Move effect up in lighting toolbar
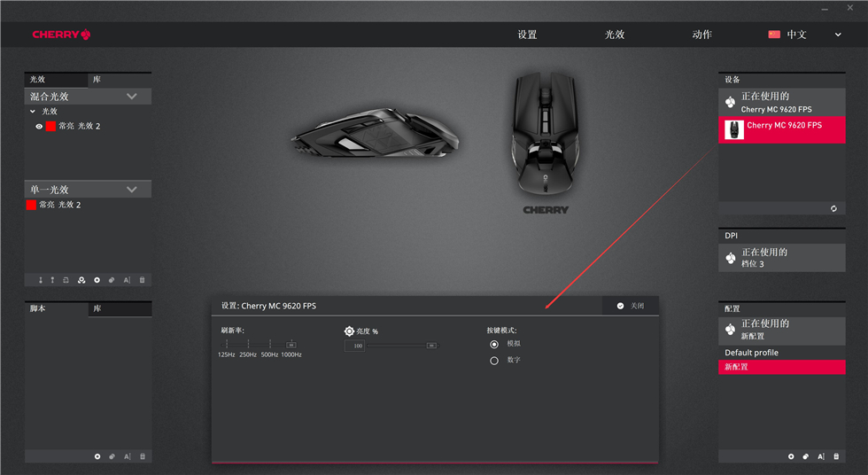The height and width of the screenshot is (475, 868). click(52, 280)
